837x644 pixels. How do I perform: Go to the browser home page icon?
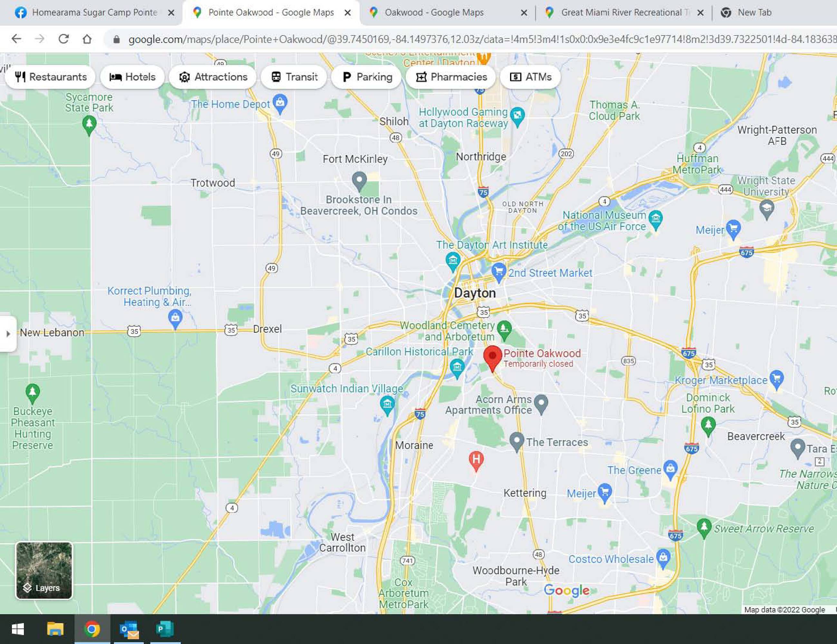[x=87, y=39]
